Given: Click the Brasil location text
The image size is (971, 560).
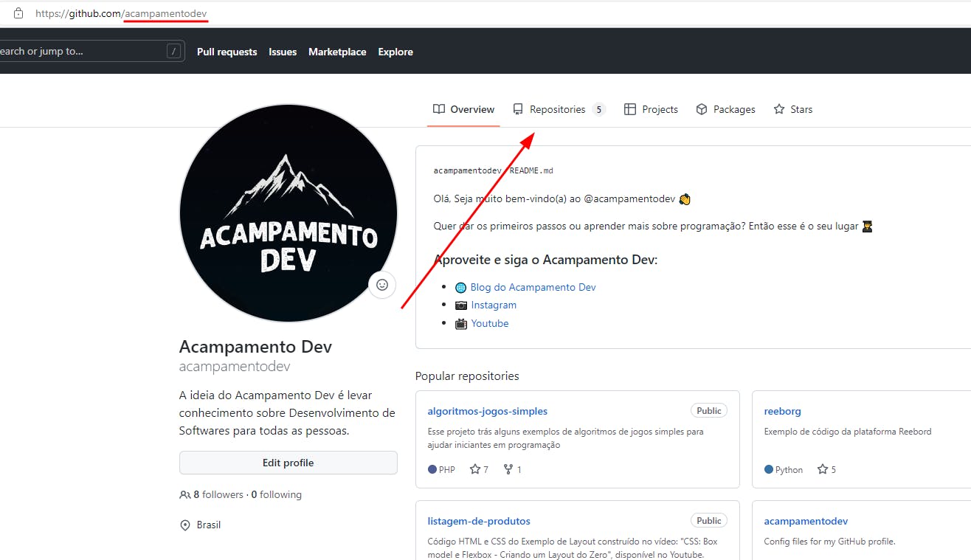Looking at the screenshot, I should click(209, 525).
